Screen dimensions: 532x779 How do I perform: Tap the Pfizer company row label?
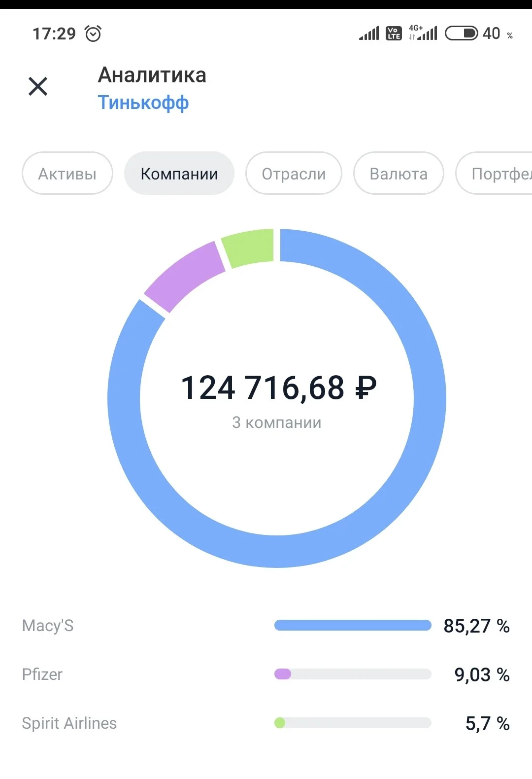(42, 674)
